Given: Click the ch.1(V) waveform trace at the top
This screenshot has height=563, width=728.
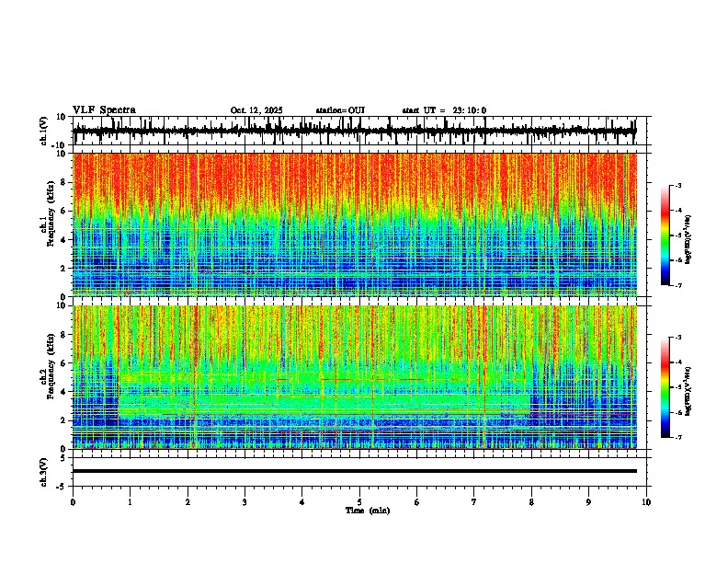Looking at the screenshot, I should (355, 131).
